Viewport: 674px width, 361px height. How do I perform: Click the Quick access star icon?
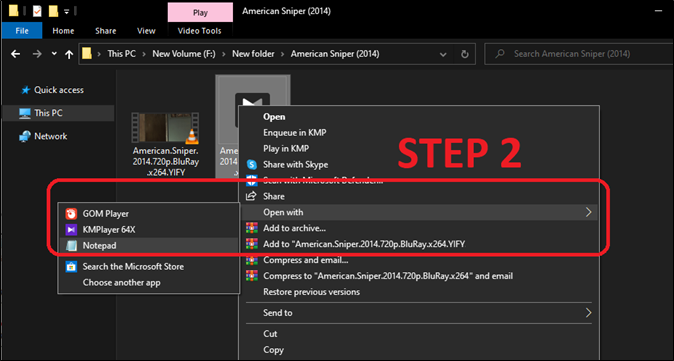(26, 90)
